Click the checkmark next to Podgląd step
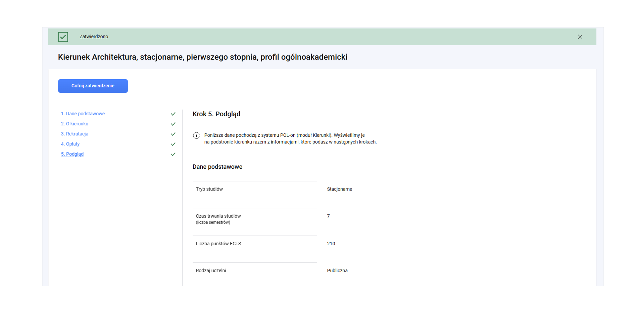Viewport: 644px width, 330px height. [x=173, y=154]
